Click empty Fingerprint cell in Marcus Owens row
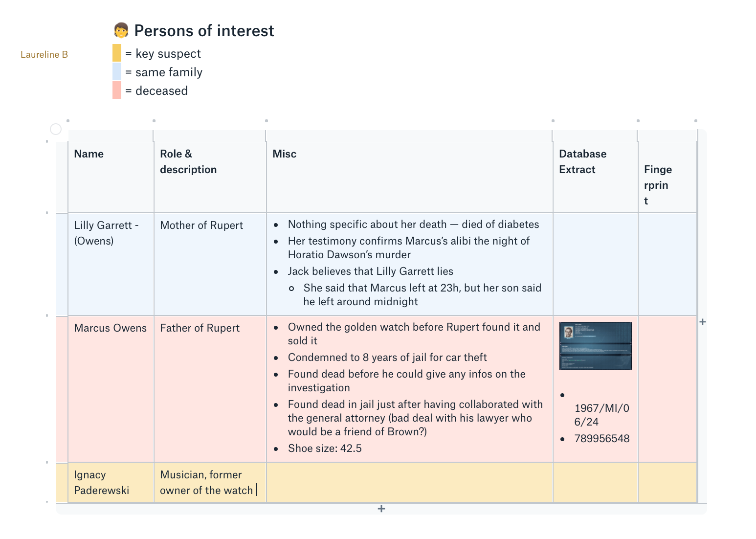This screenshot has width=756, height=539. [x=667, y=389]
